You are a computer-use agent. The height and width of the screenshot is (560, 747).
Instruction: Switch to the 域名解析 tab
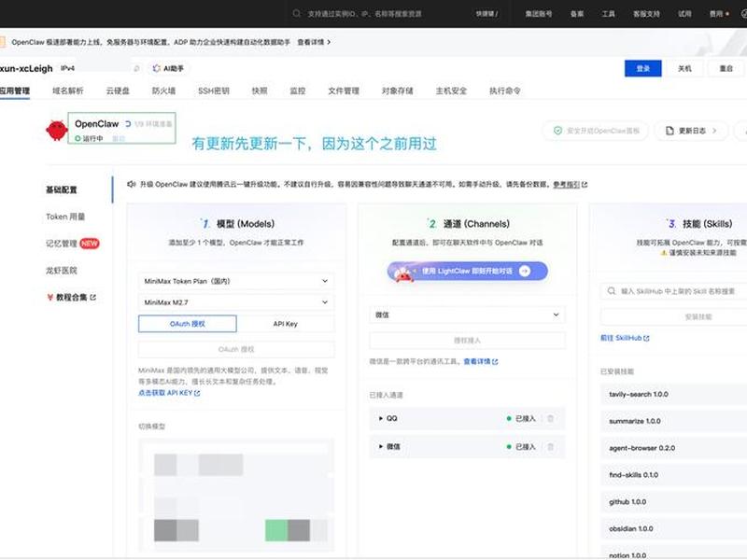(67, 91)
